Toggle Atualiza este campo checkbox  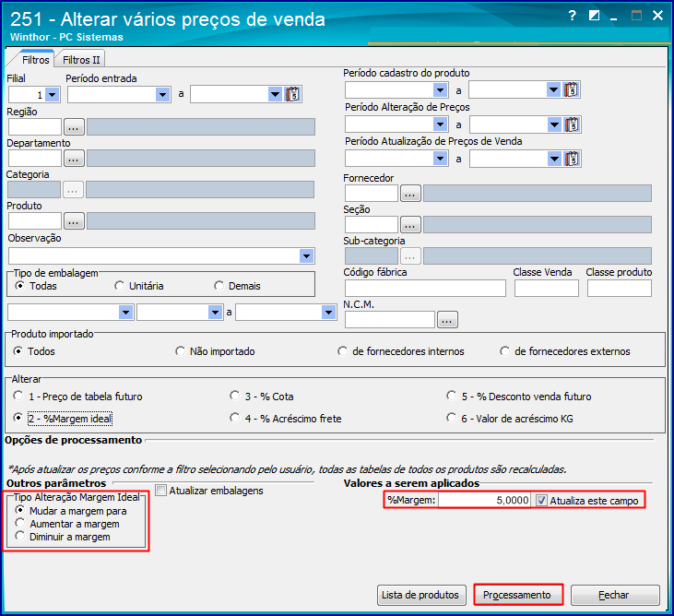(x=541, y=501)
